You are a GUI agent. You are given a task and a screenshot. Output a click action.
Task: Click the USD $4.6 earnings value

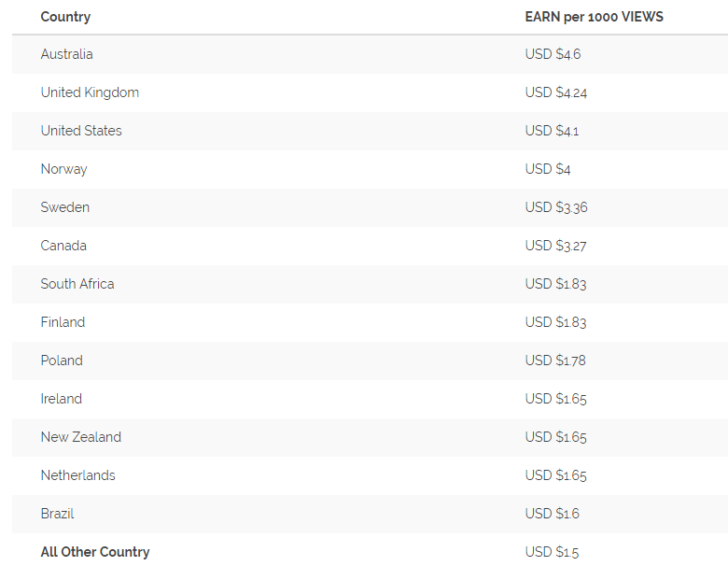553,54
